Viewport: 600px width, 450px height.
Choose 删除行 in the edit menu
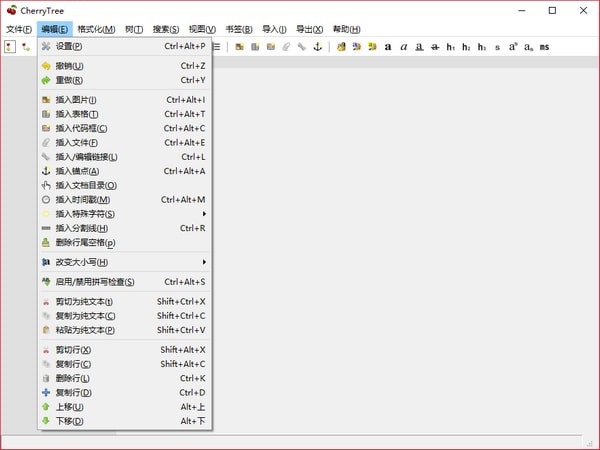[72, 379]
